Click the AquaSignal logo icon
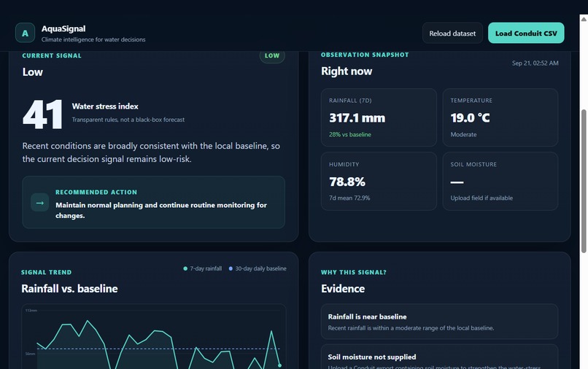588x369 pixels. click(25, 33)
